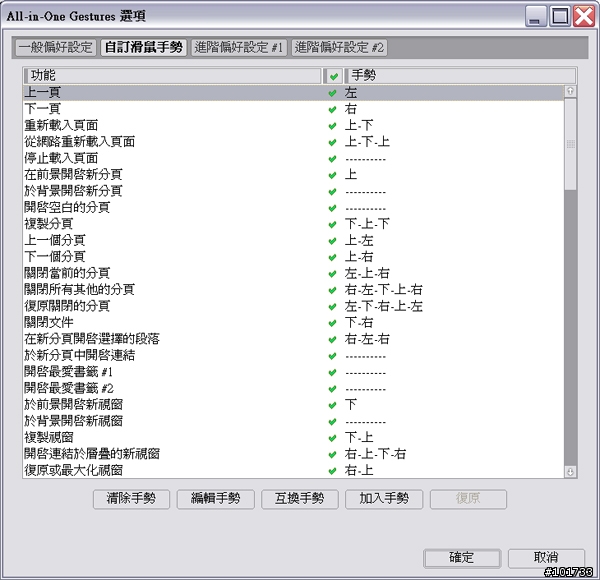Viewport: 600px width, 580px height.
Task: Click green checkmark column header
Action: click(x=333, y=76)
